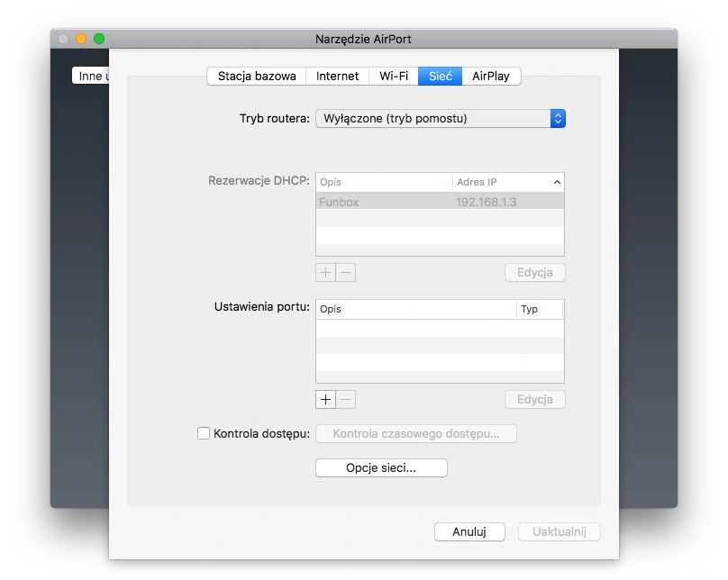Click the sort arrow in Adres IP header
Screen dimensions: 728x580
(x=557, y=182)
